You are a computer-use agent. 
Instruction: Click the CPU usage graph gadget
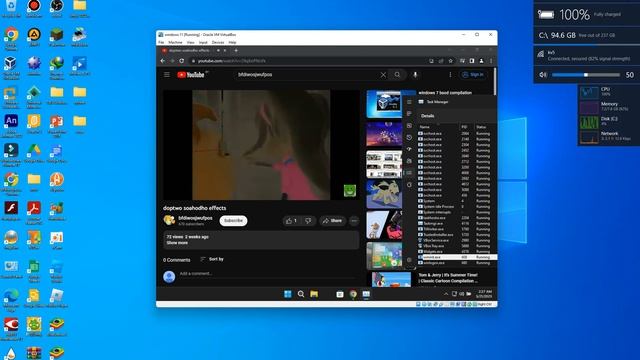pyautogui.click(x=589, y=92)
